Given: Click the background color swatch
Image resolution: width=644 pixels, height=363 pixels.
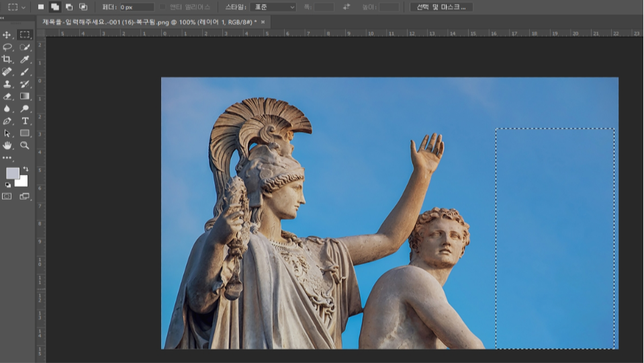Looking at the screenshot, I should 24,183.
